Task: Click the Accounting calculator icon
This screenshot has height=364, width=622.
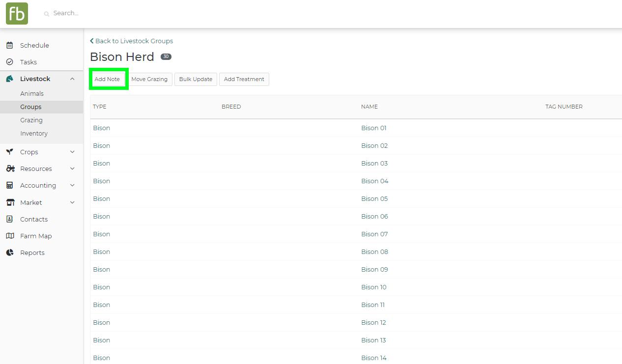Action: click(x=9, y=185)
